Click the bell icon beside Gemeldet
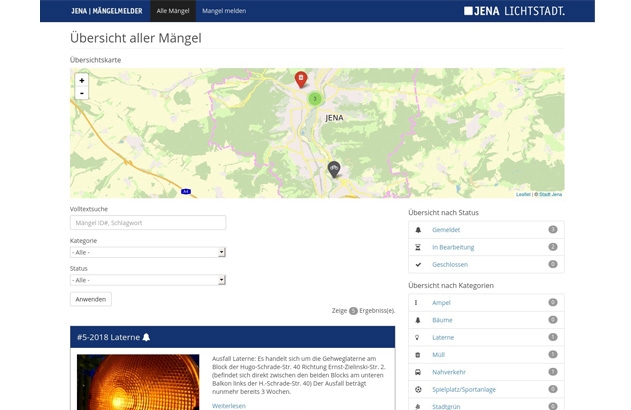This screenshot has width=631, height=410. pos(418,230)
